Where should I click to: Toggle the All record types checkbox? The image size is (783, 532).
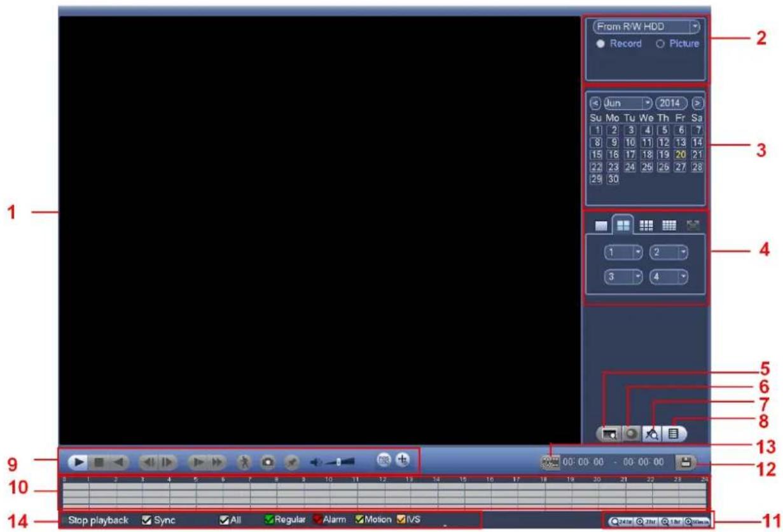pyautogui.click(x=224, y=520)
